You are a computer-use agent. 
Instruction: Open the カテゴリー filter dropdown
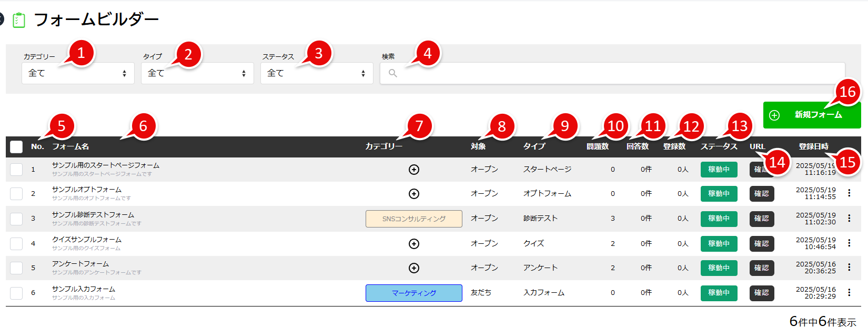(78, 73)
